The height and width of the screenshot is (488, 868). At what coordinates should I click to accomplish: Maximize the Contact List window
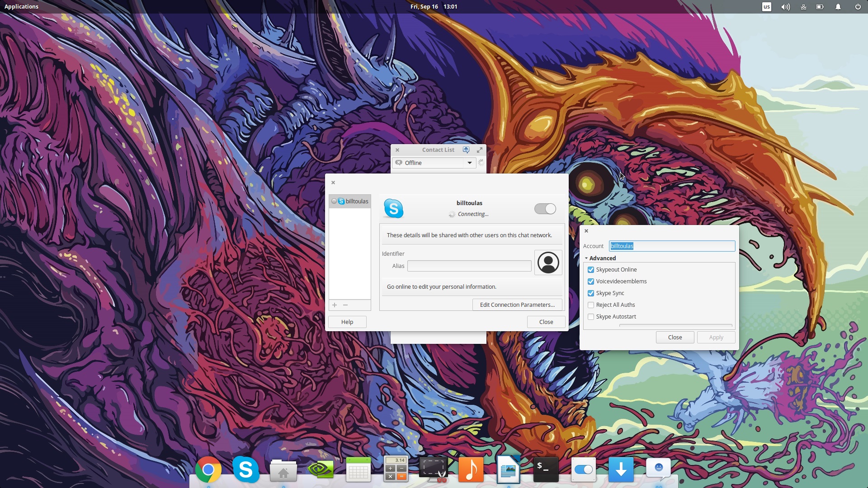coord(480,150)
